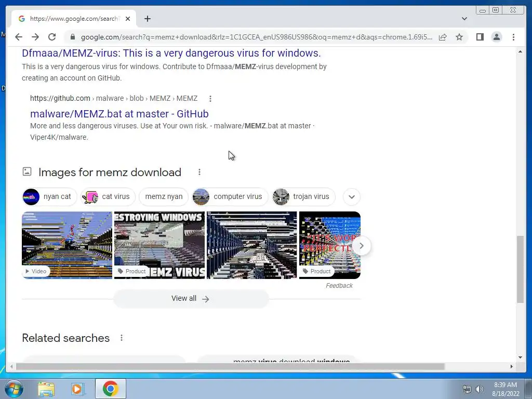Click the padlock site info icon
The height and width of the screenshot is (399, 532).
[x=72, y=37]
